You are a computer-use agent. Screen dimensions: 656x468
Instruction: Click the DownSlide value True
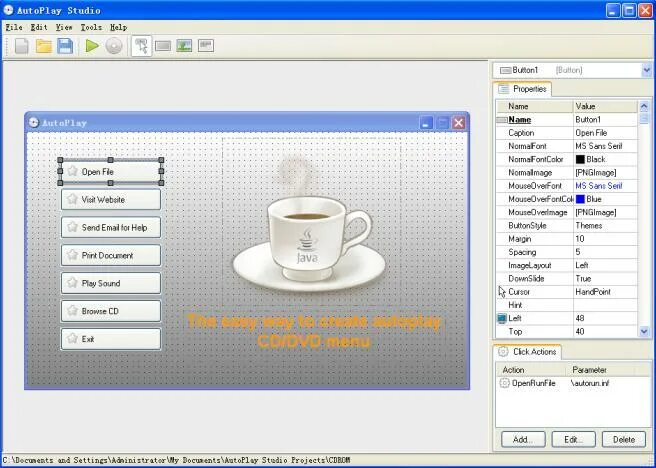click(x=605, y=279)
